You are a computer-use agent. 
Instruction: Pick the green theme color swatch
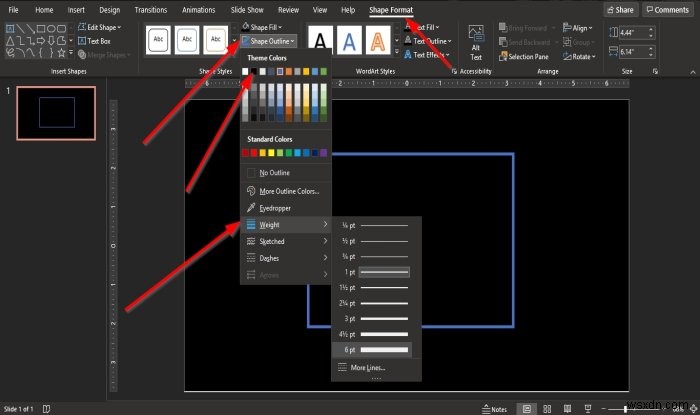coord(324,71)
